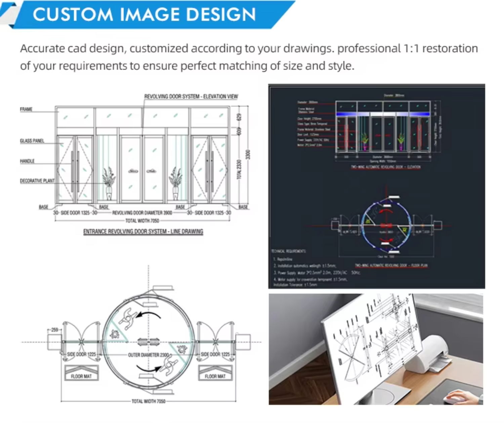Open the monitor and printer desk photo
Viewport: 504px width, 423px height.
click(376, 349)
